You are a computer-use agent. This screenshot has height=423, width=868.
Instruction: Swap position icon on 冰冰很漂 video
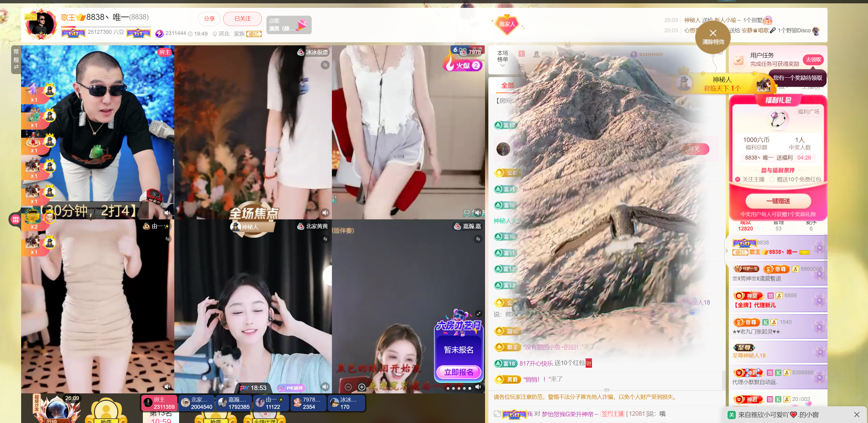(325, 65)
